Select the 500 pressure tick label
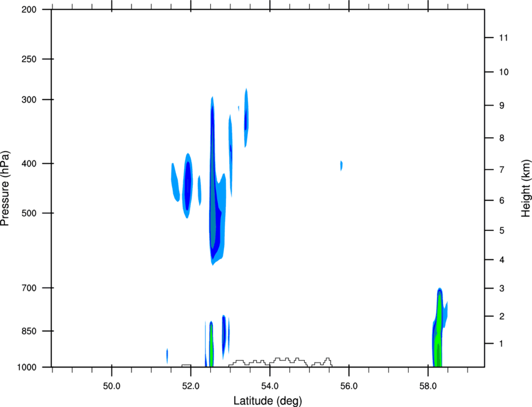This screenshot has height=407, width=532. tap(29, 213)
